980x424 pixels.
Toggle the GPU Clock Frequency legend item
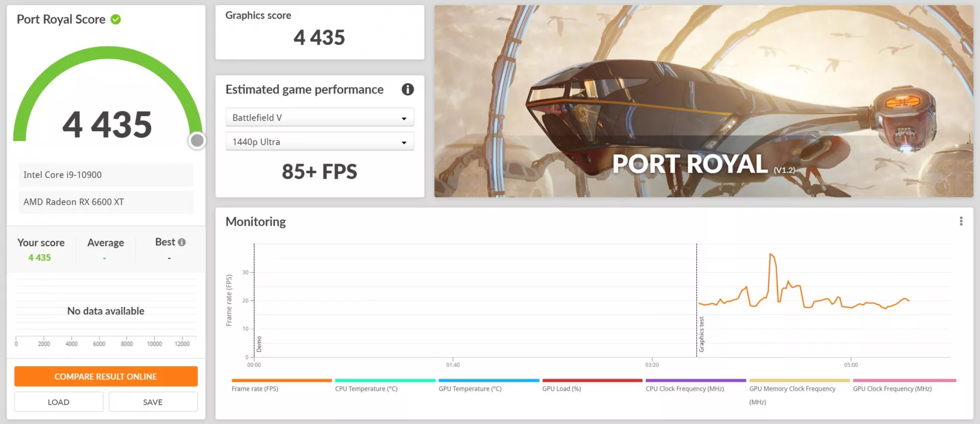pyautogui.click(x=904, y=385)
